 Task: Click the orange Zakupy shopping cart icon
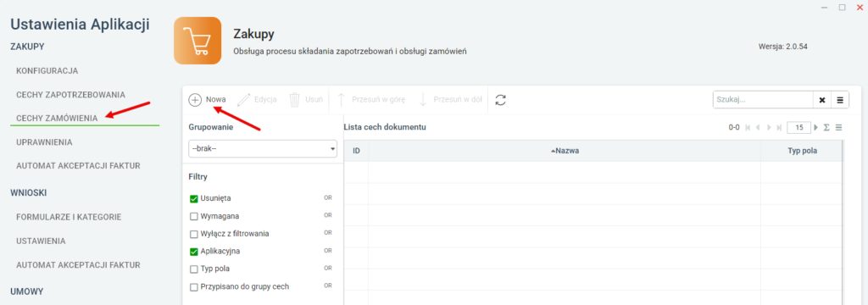click(198, 41)
